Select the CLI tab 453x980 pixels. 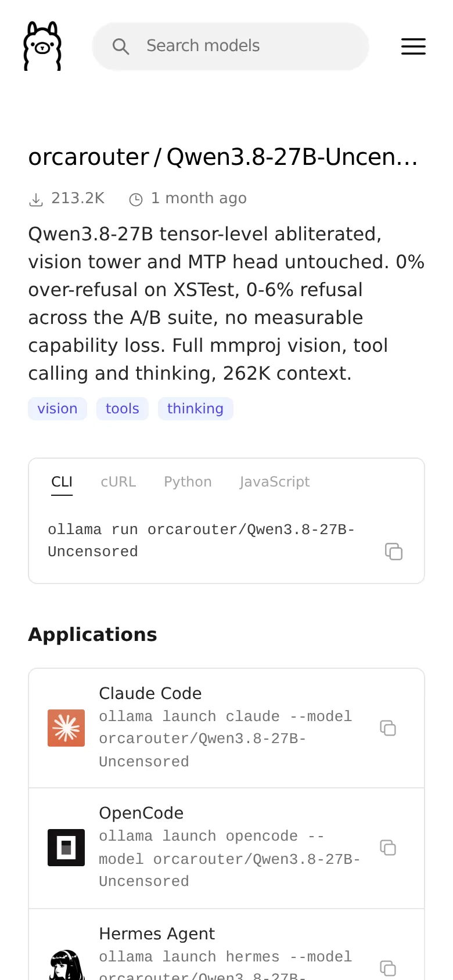(x=62, y=482)
